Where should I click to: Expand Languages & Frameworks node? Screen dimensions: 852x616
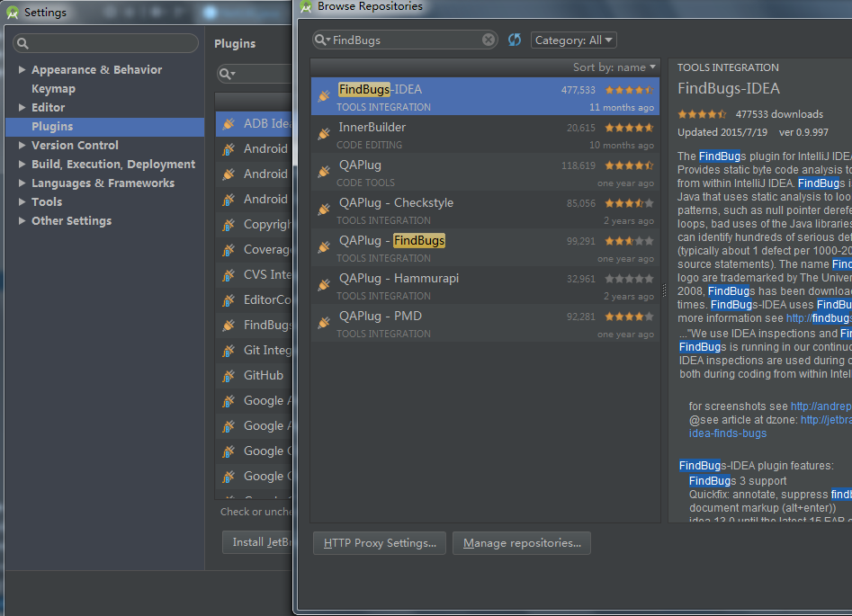tap(22, 183)
